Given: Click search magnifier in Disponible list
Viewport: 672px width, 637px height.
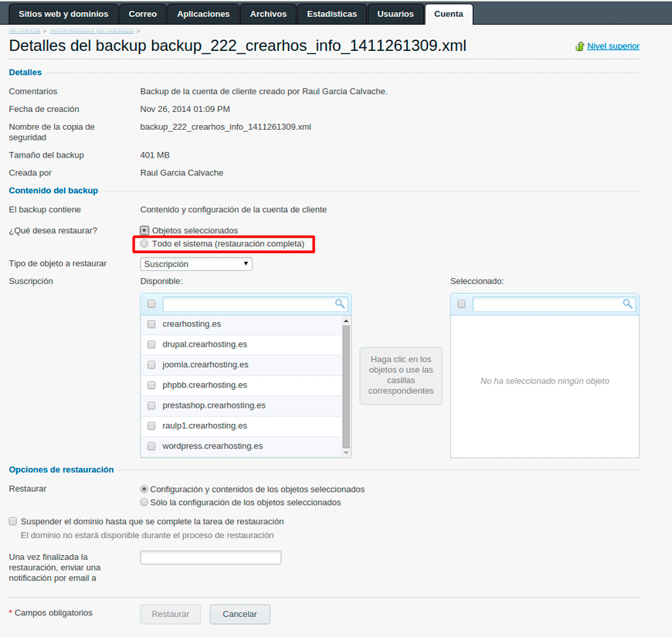Looking at the screenshot, I should (340, 304).
